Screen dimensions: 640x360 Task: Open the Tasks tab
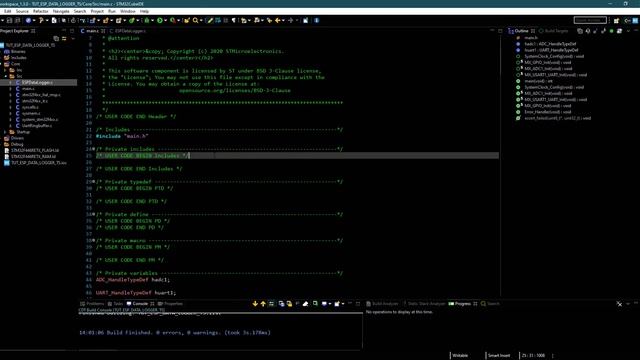[x=116, y=304]
